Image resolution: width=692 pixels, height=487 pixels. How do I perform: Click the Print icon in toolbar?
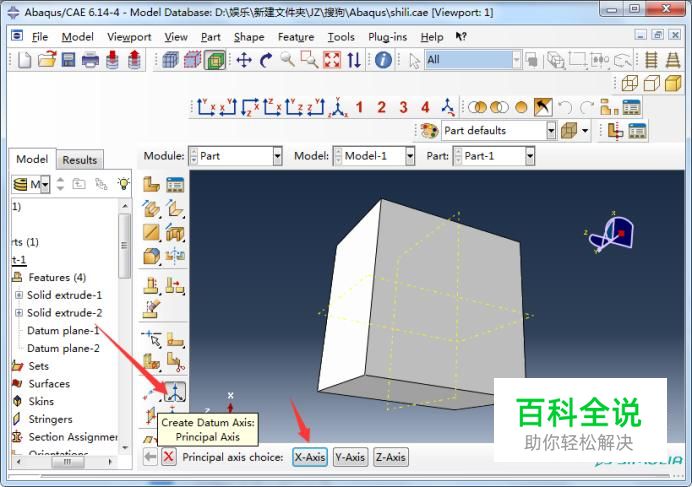pyautogui.click(x=90, y=60)
